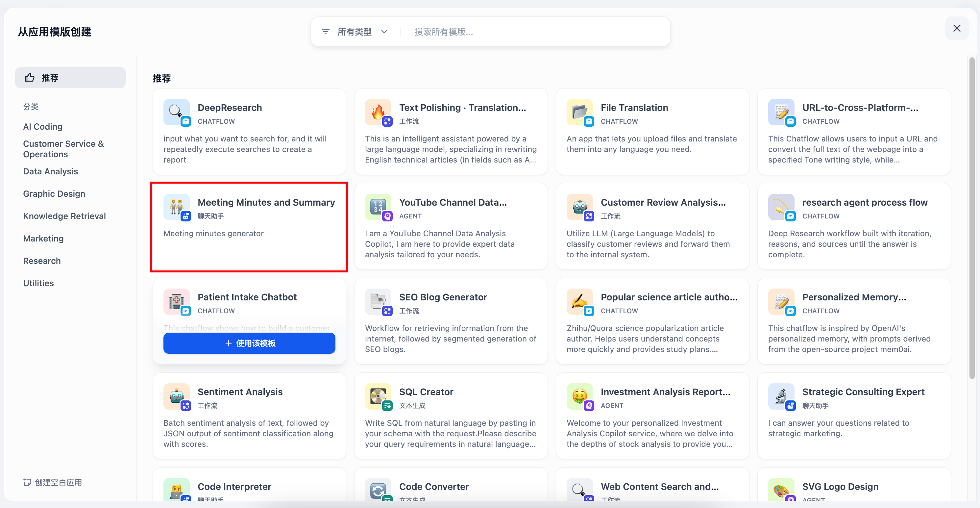Open the DeepResearch template title
Screen dimensions: 980x508
pyautogui.click(x=230, y=108)
